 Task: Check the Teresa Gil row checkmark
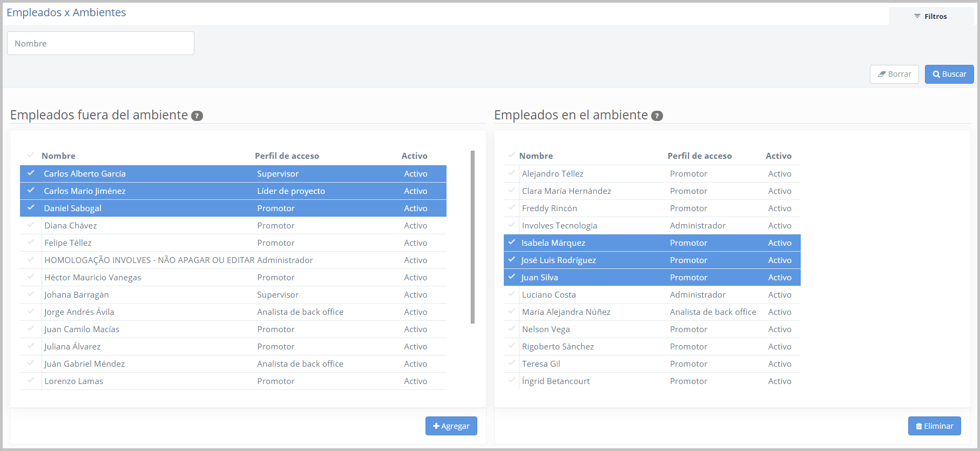click(x=511, y=364)
